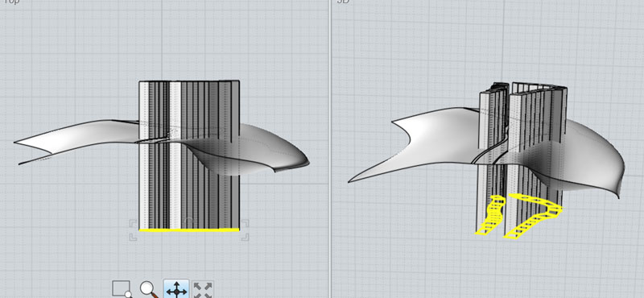
Task: Click the top-right selection bracket handle
Action: click(x=245, y=223)
